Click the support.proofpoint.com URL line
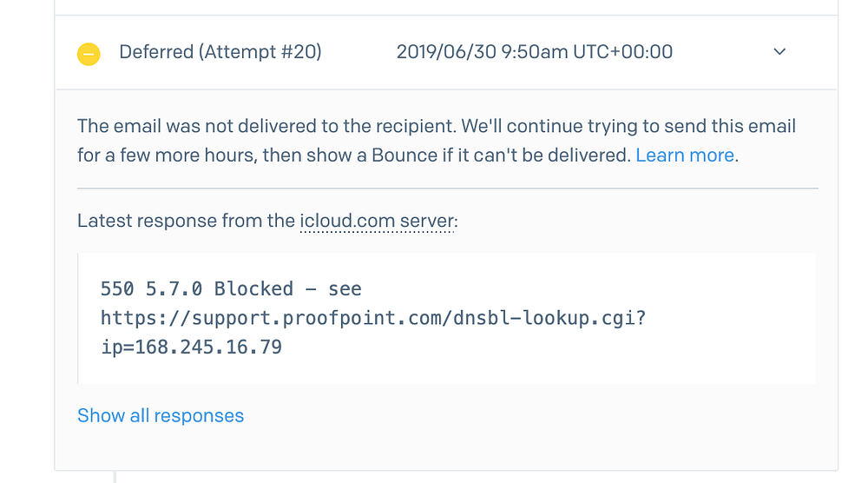This screenshot has height=483, width=868. point(373,318)
